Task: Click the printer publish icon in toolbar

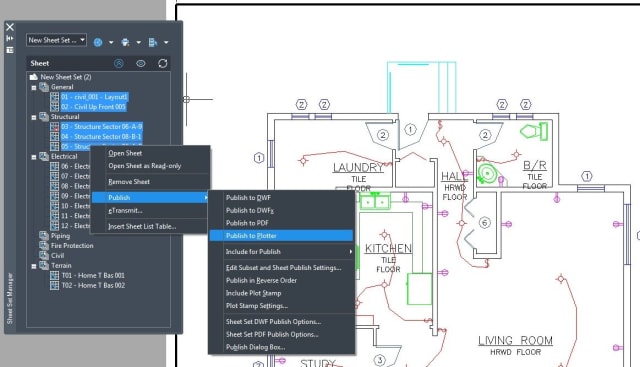Action: (125, 42)
